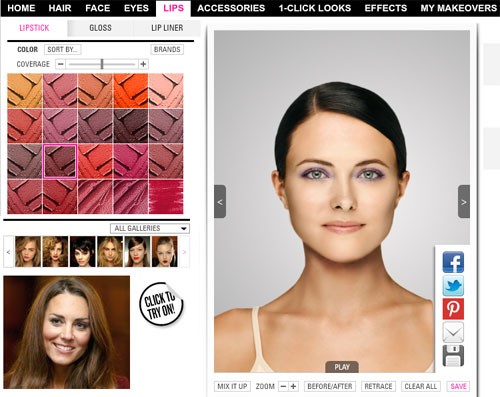Image resolution: width=500 pixels, height=397 pixels.
Task: Click the Clear All button
Action: point(421,386)
